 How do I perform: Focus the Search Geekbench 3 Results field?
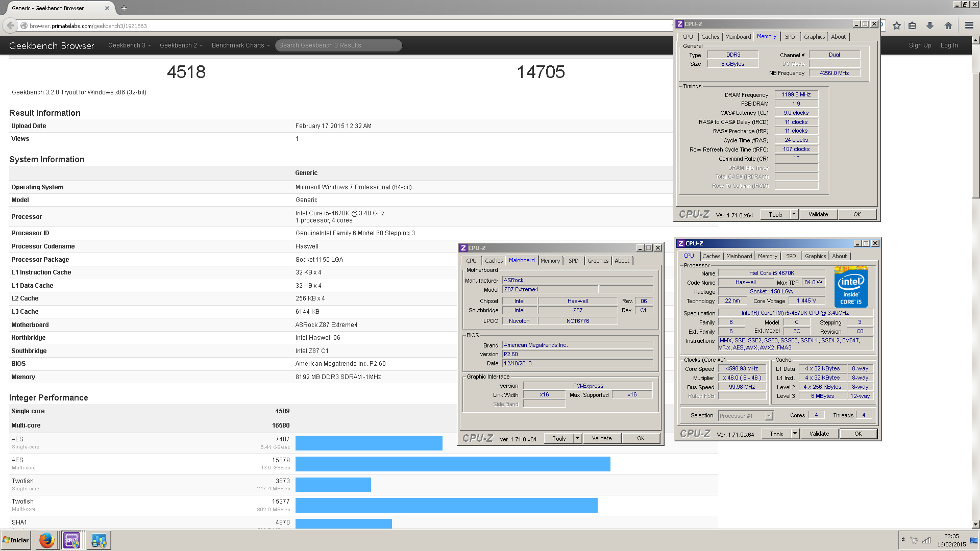338,45
